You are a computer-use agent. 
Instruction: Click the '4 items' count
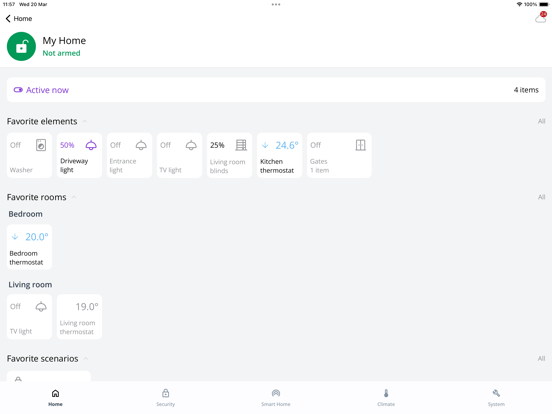(x=526, y=90)
